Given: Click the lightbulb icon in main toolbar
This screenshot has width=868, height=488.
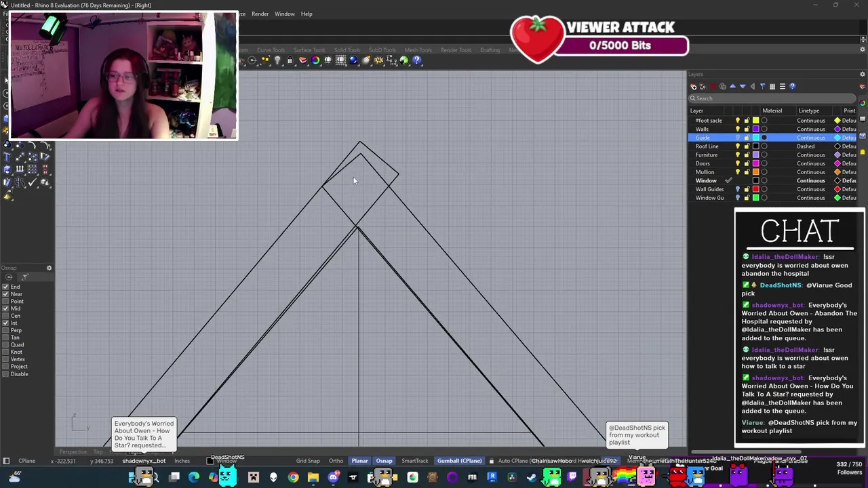Looking at the screenshot, I should (x=277, y=60).
